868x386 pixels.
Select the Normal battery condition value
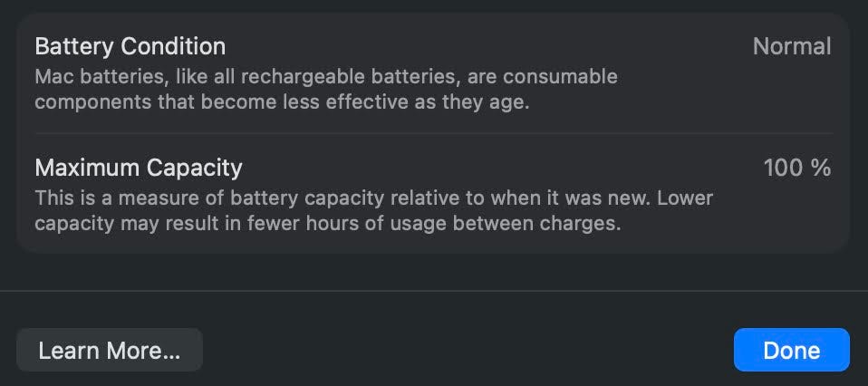(x=791, y=46)
